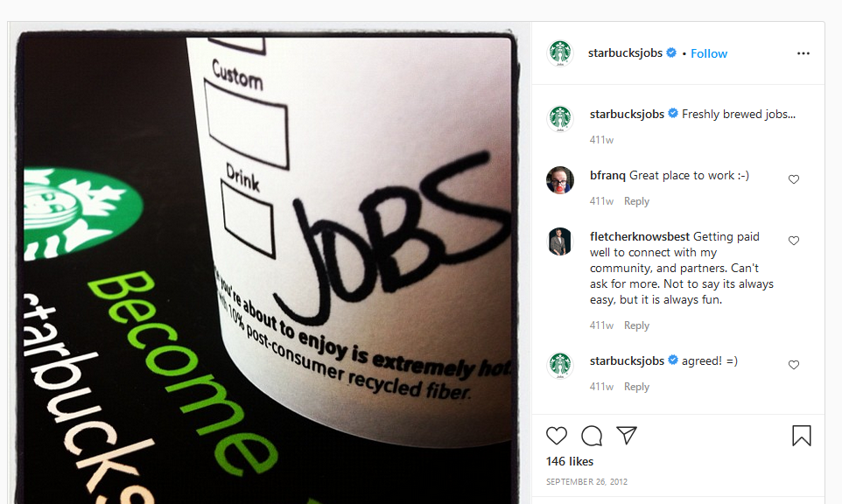Open the starbucksjobs username in the post header

[x=625, y=52]
